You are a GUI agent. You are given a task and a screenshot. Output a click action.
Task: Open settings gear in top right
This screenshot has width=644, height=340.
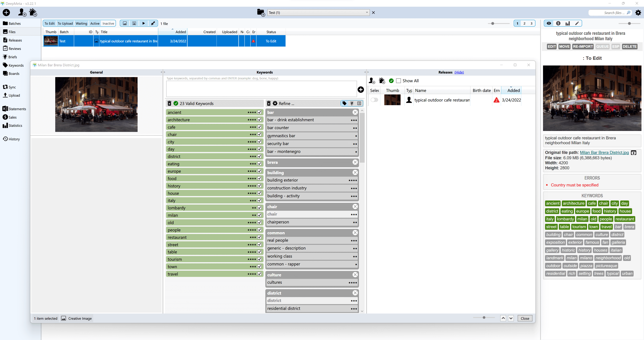point(638,13)
